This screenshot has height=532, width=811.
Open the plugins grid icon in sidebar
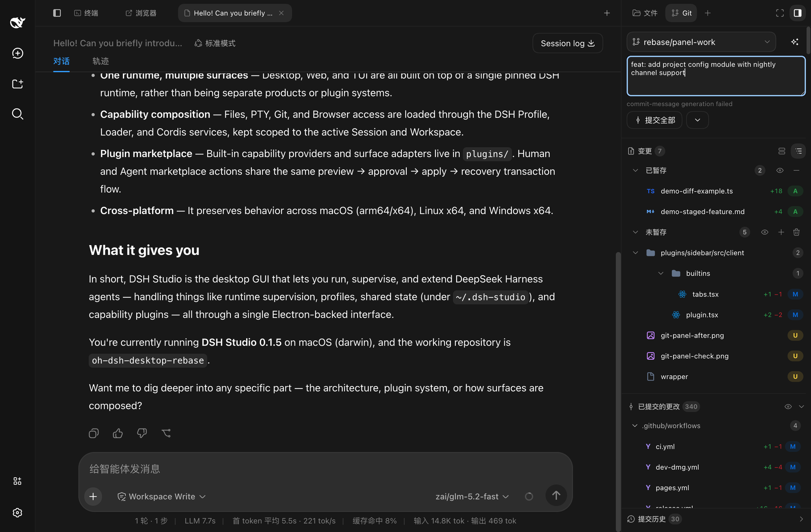pos(17,481)
